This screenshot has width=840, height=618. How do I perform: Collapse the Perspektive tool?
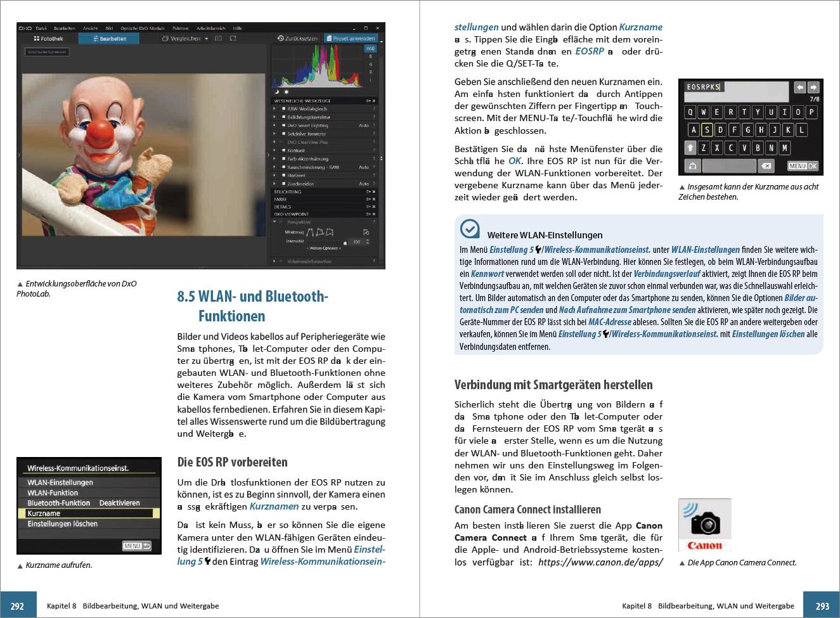275,222
